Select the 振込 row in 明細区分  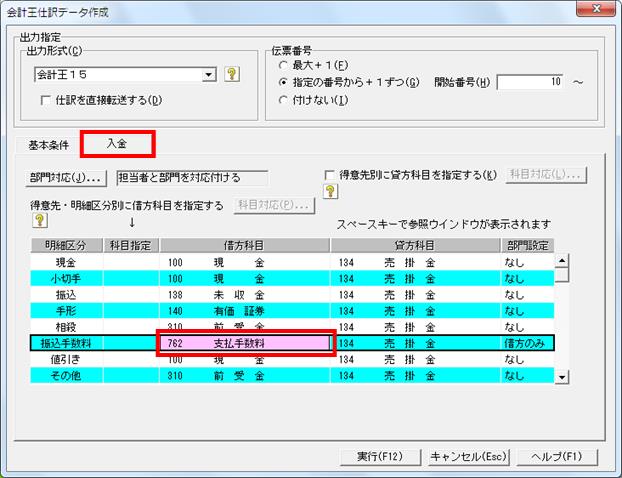tap(66, 295)
